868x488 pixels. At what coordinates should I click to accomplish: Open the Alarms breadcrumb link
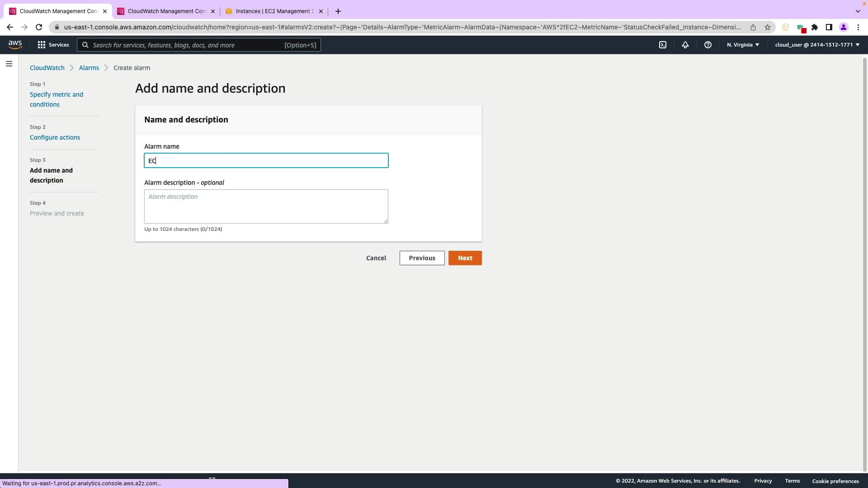point(89,68)
